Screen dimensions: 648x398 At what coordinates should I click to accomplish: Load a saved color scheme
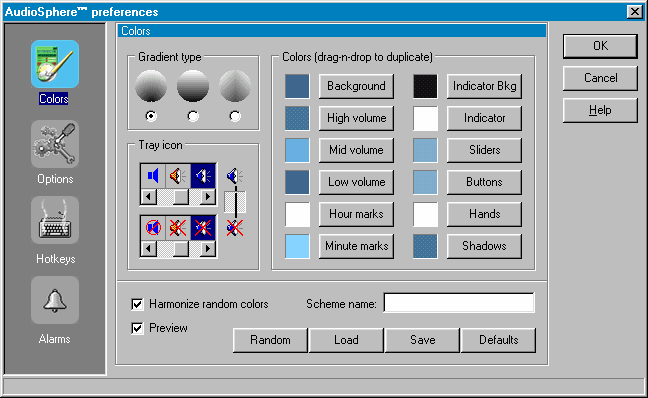click(346, 340)
